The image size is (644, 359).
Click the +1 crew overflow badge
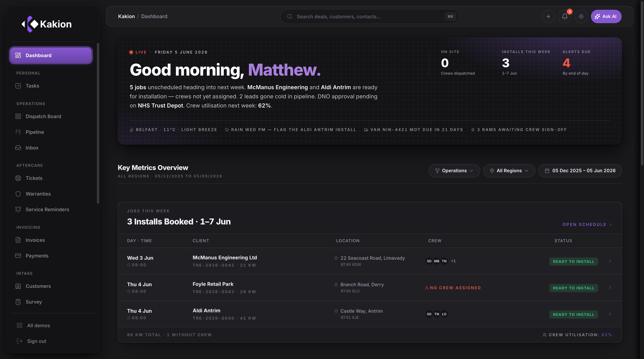pos(453,261)
